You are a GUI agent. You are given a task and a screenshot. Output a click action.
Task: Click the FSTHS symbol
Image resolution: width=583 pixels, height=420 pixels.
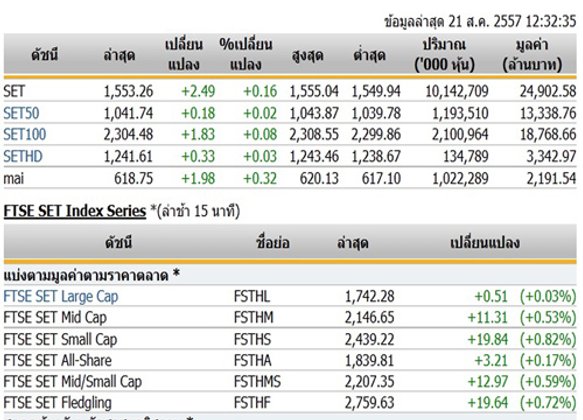pyautogui.click(x=252, y=339)
